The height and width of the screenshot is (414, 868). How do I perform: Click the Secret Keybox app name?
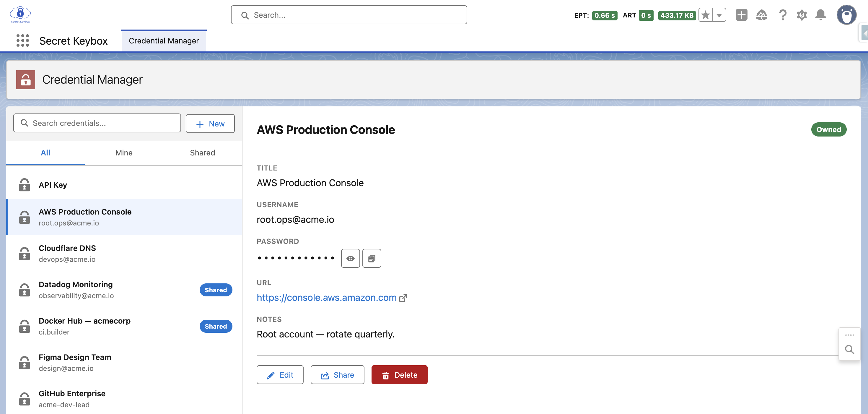tap(74, 41)
